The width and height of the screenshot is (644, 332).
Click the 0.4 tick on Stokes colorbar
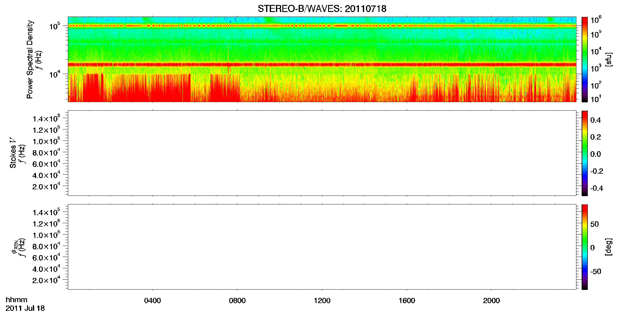(x=595, y=120)
